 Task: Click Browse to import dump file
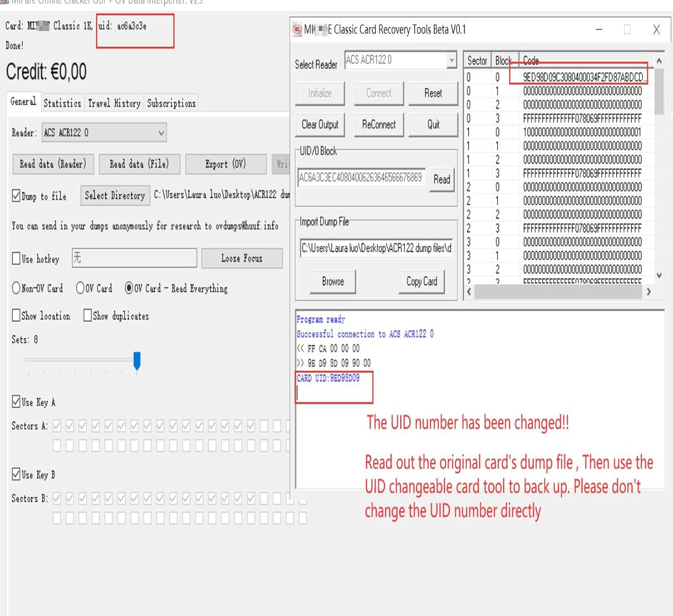coord(332,282)
